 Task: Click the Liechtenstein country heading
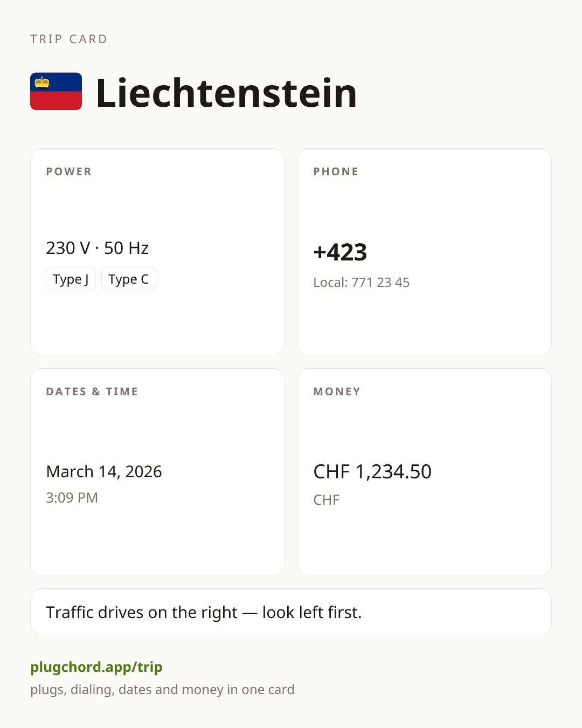pyautogui.click(x=226, y=93)
